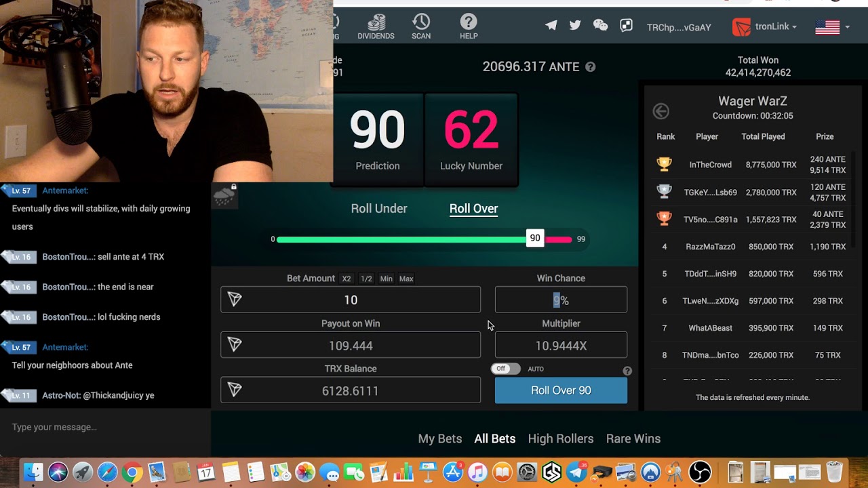Viewport: 868px width, 488px height.
Task: Click the Multiplier field 10.9444X
Action: (561, 345)
